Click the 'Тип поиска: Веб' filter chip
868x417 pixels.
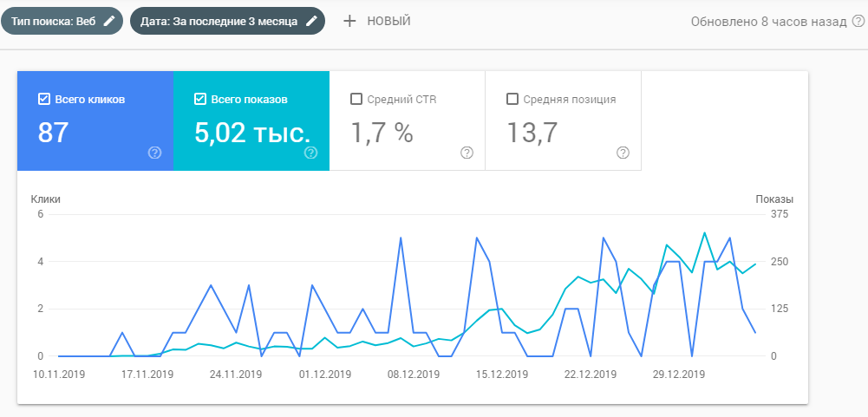(x=62, y=21)
